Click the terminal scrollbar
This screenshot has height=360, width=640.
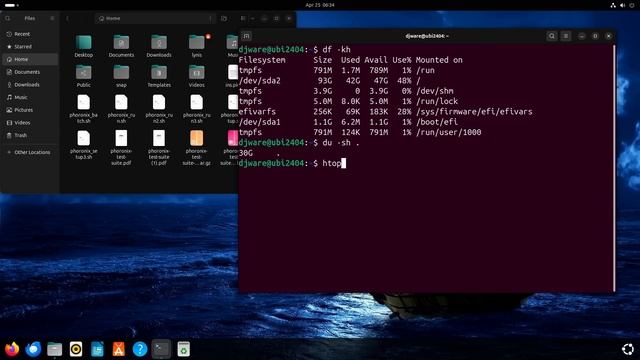pos(614,168)
